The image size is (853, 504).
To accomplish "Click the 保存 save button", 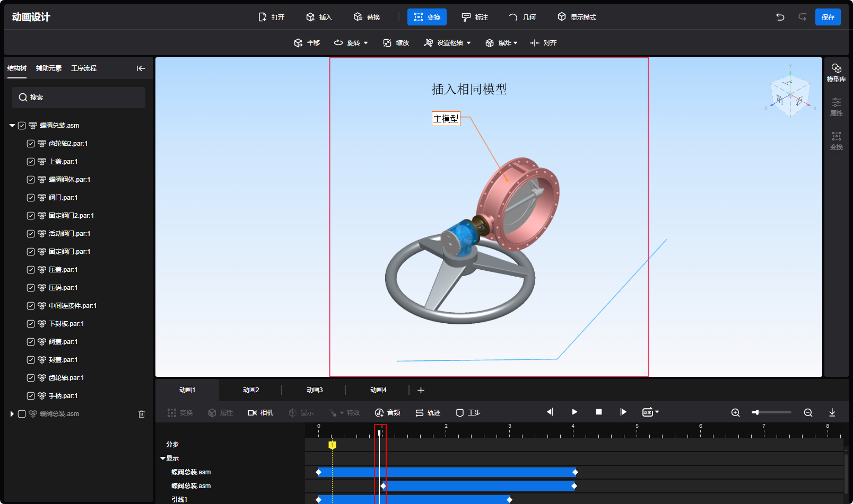I will [x=828, y=17].
